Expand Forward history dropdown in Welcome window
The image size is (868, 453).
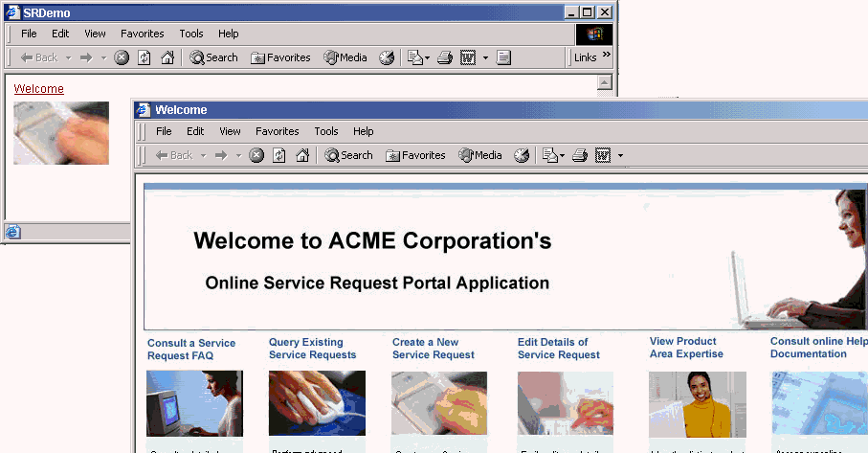238,155
